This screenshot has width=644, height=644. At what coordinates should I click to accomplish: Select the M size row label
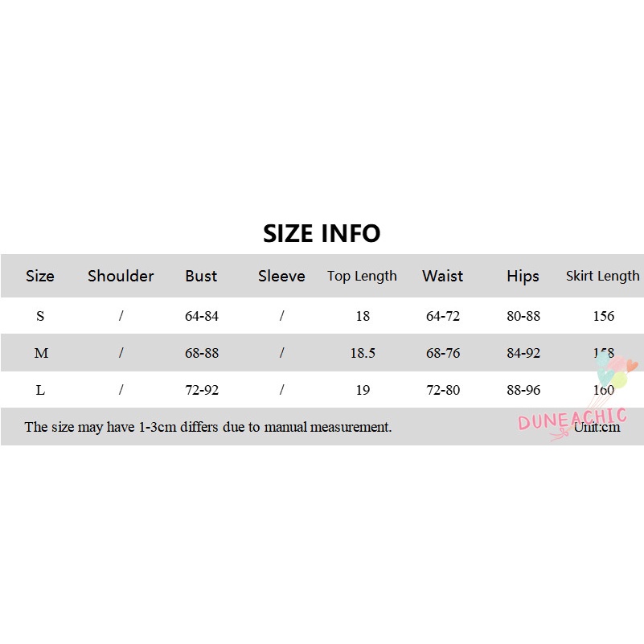click(41, 353)
